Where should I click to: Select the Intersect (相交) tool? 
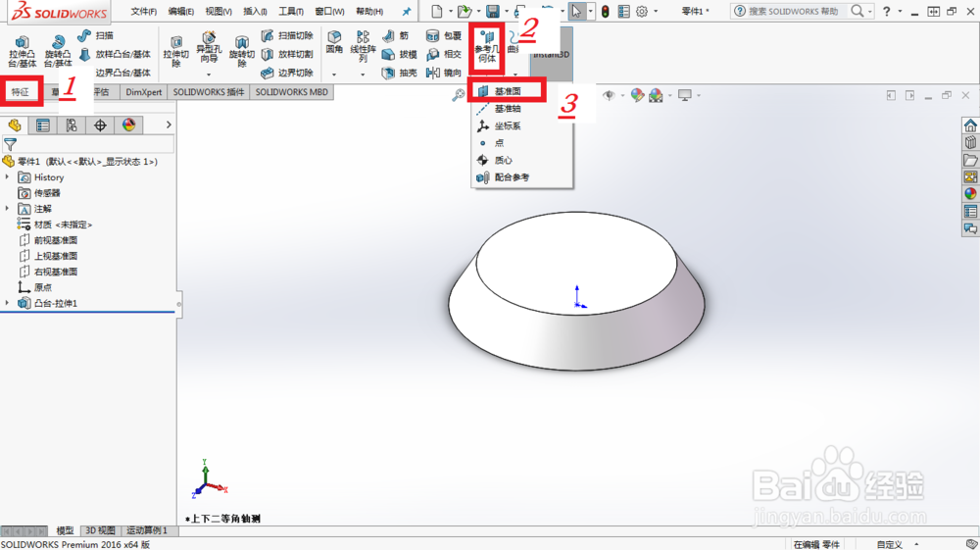[x=443, y=54]
